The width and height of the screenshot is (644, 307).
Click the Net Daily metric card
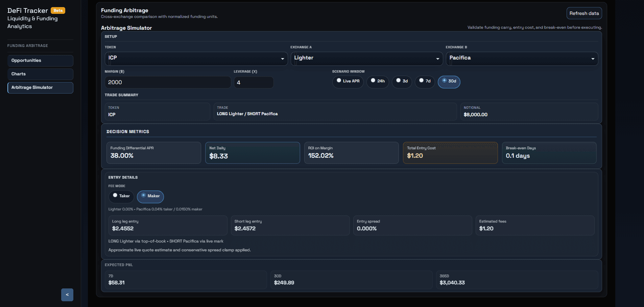click(x=253, y=153)
